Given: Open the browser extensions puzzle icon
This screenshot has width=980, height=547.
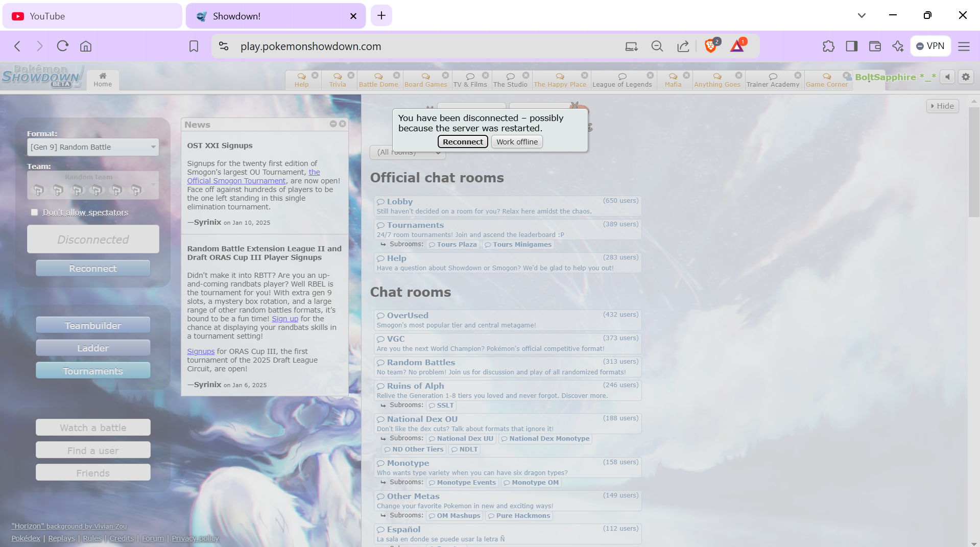Looking at the screenshot, I should pyautogui.click(x=828, y=46).
